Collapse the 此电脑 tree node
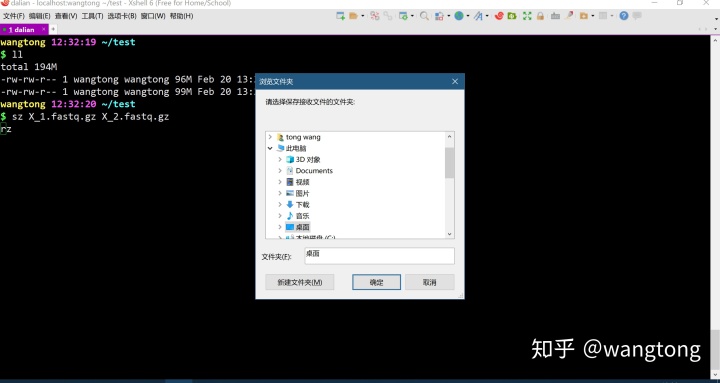 click(270, 148)
